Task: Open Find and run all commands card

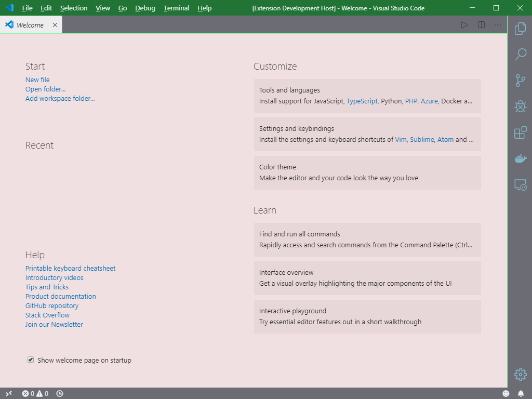Action: (x=367, y=240)
